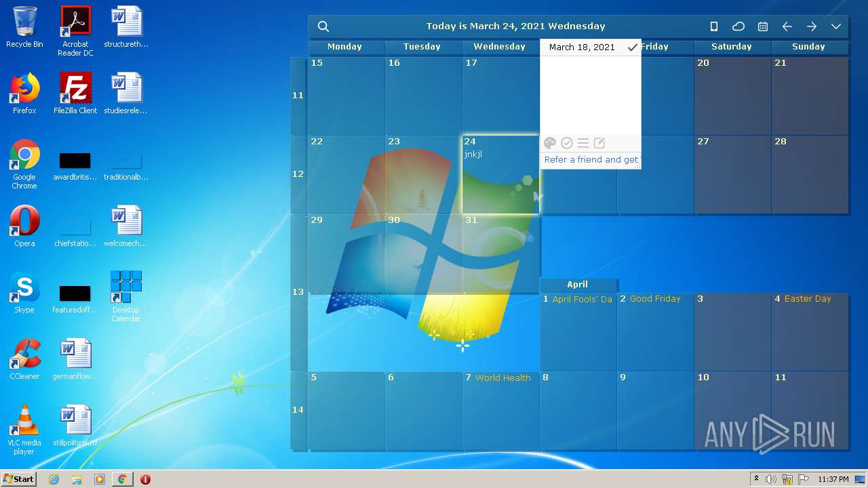Select the Acrobat Reader DC shortcut
The width and height of the screenshot is (868, 488).
75,31
